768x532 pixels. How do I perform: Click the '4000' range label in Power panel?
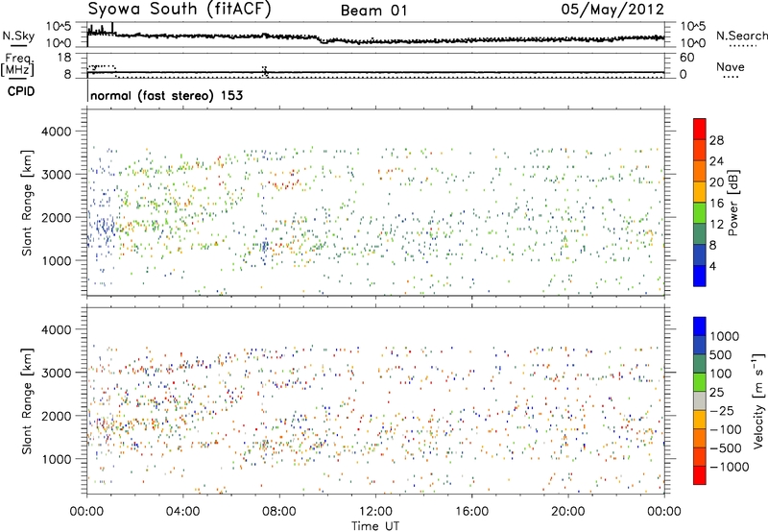point(57,132)
